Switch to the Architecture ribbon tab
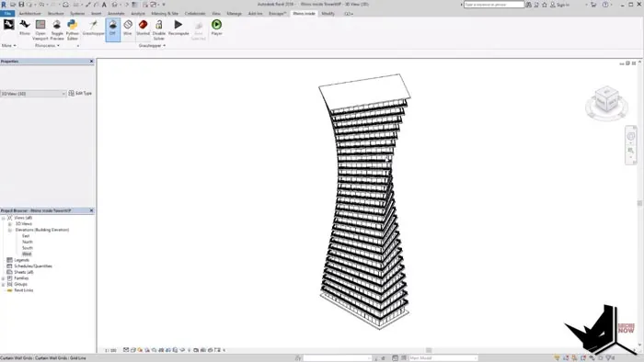Screen dimensions: 644x362 click(30, 14)
